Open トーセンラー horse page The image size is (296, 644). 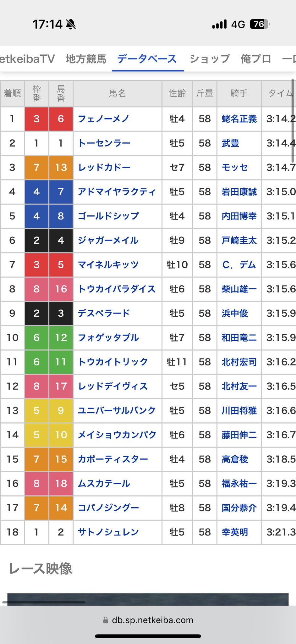point(104,143)
